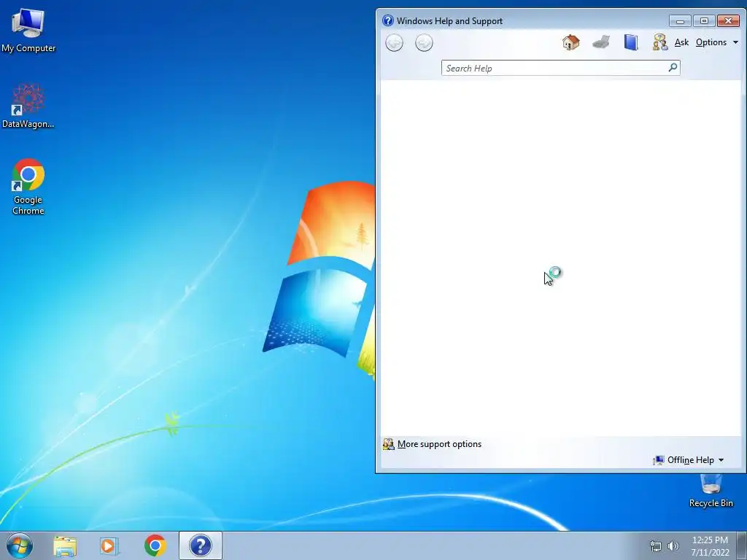Viewport: 747px width, 560px height.
Task: Go back in Help and Support
Action: 394,43
